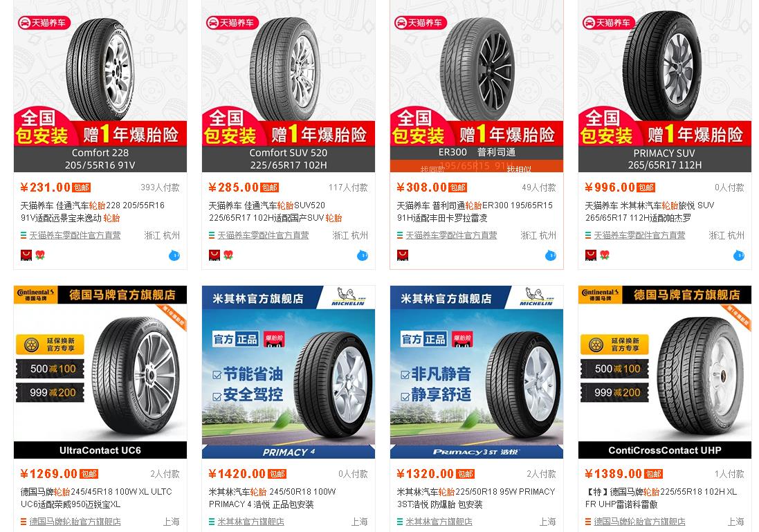Click the blue chat icon under the Comfort SUV 520 listing
The image size is (759, 532).
(x=363, y=255)
